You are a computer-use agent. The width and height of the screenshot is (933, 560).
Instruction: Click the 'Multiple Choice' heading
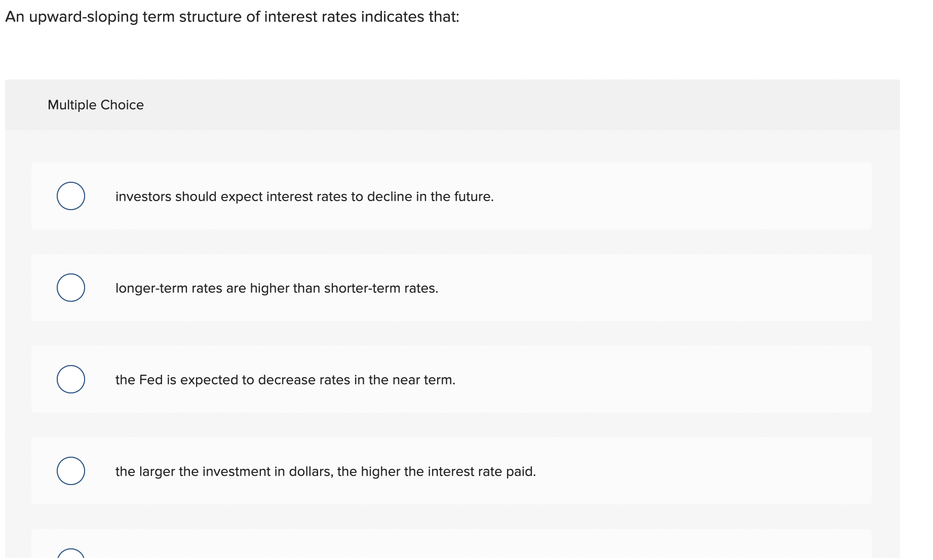coord(96,105)
